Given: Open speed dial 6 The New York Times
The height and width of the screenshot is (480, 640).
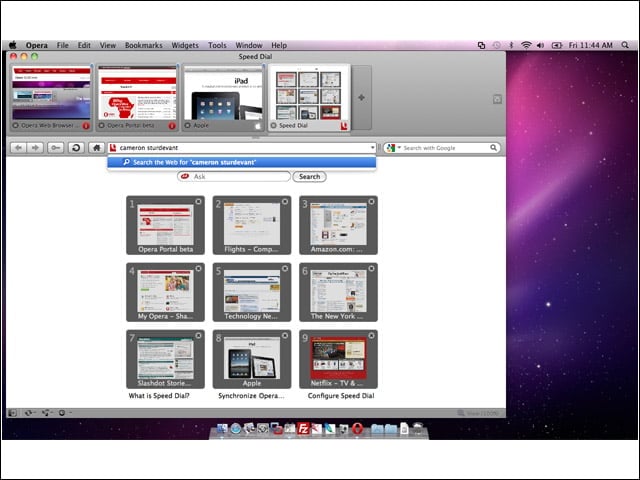Looking at the screenshot, I should point(338,292).
